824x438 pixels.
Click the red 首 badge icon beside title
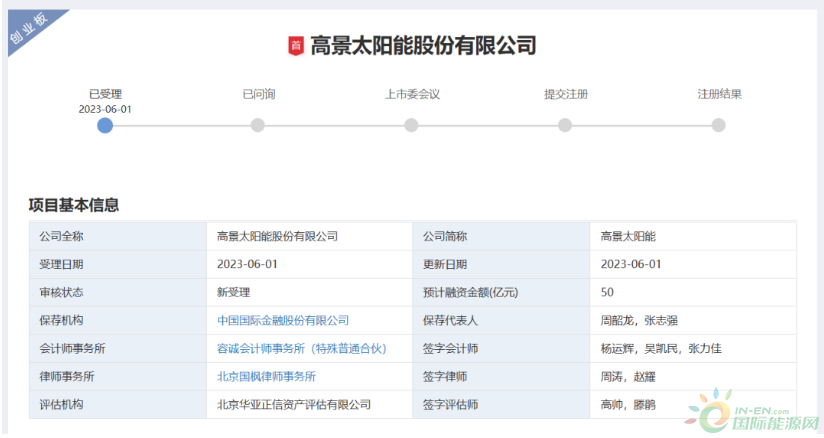[x=296, y=46]
